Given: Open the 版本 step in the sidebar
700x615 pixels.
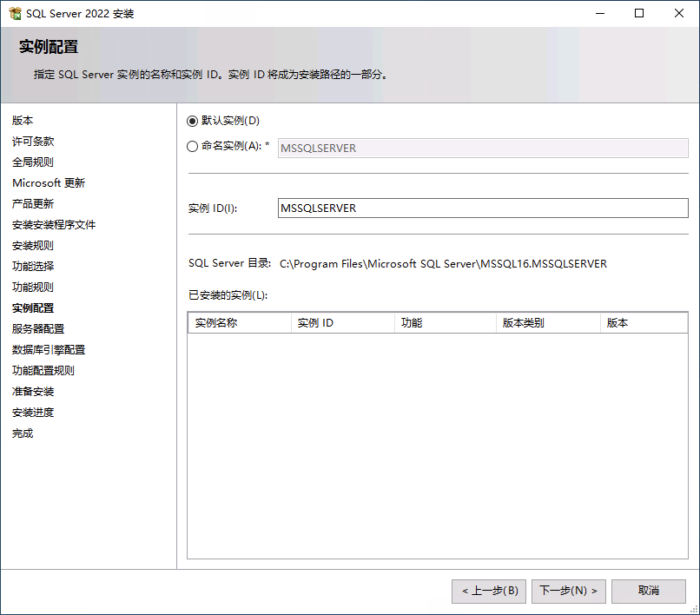Looking at the screenshot, I should 23,120.
